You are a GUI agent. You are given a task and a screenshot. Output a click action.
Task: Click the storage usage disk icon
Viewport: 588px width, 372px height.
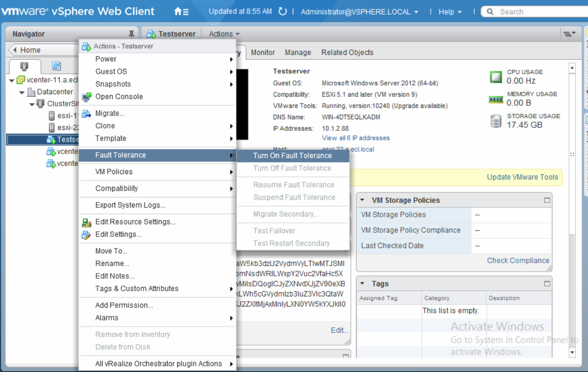(496, 121)
